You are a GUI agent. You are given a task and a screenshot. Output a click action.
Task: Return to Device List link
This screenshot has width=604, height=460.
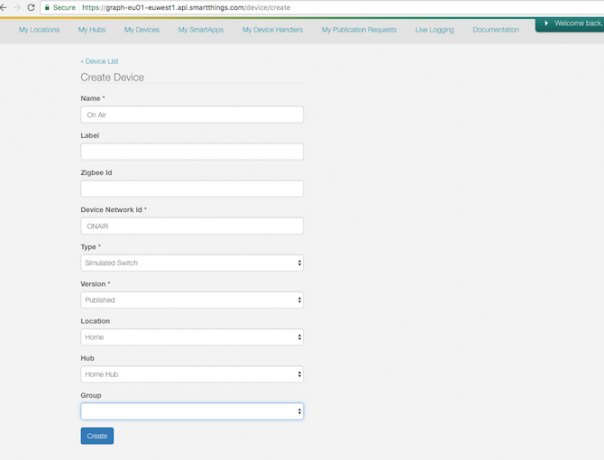pyautogui.click(x=99, y=61)
